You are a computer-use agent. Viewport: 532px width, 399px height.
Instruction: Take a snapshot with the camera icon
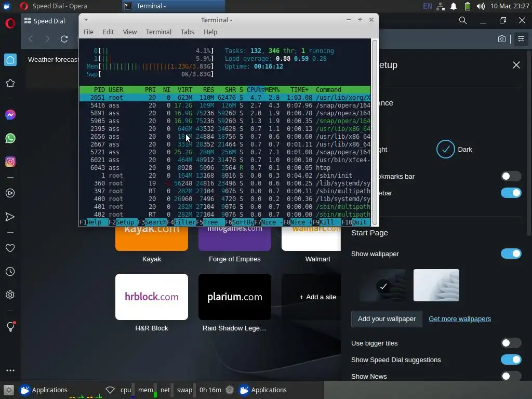click(502, 39)
